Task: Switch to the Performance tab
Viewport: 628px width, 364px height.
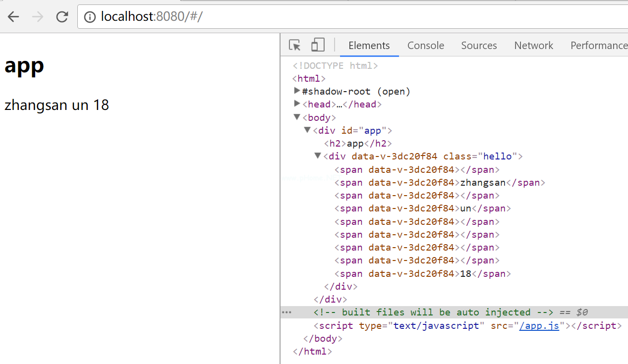Action: (598, 46)
